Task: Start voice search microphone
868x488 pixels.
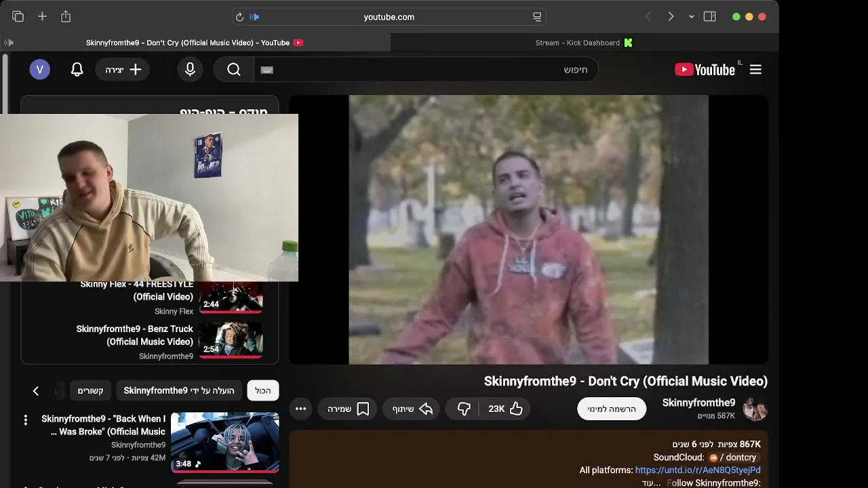Action: click(190, 69)
